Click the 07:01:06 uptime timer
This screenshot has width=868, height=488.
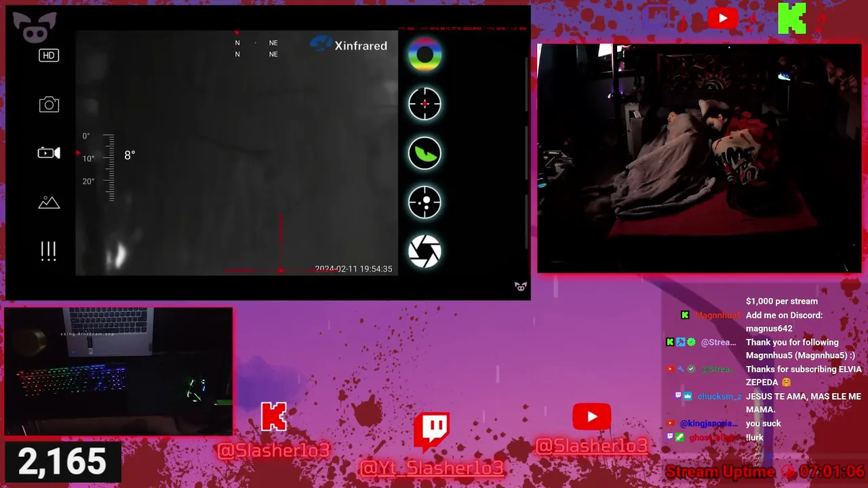click(x=831, y=472)
